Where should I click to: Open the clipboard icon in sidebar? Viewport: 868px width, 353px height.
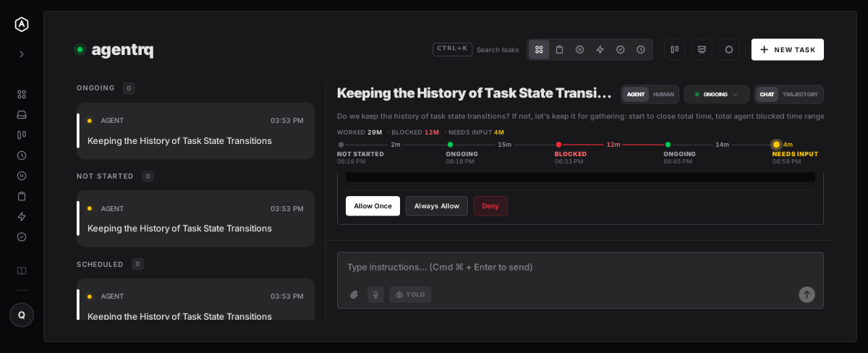[22, 195]
